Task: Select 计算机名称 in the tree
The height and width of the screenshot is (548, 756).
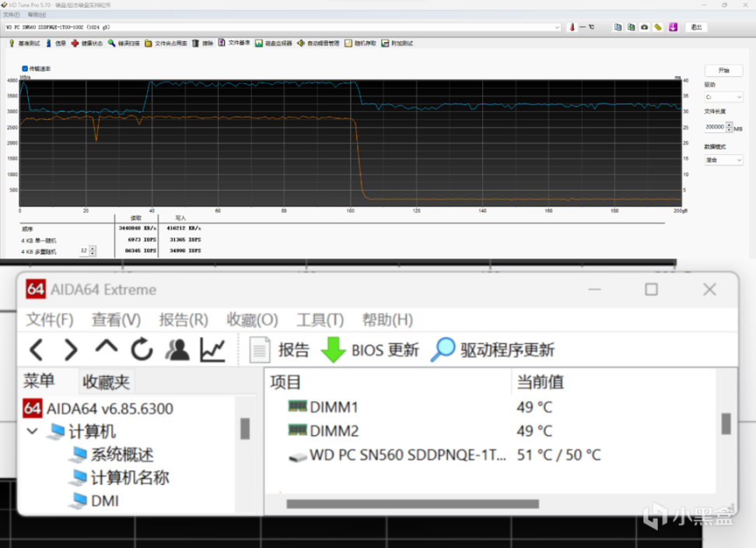Action: (x=120, y=478)
